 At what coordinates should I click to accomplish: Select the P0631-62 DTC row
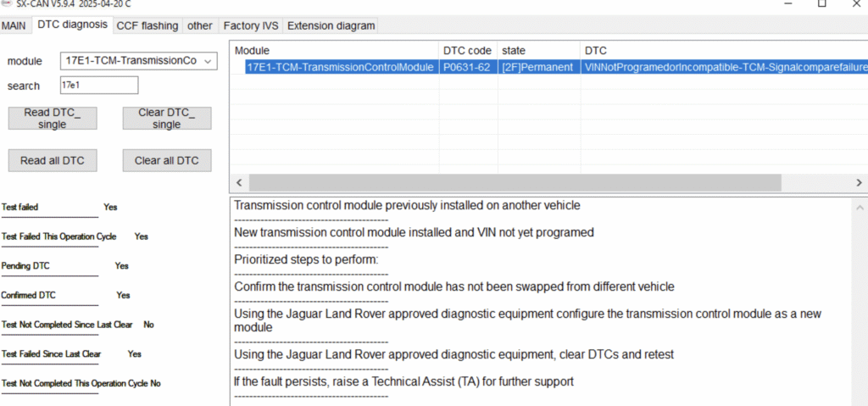pos(548,67)
